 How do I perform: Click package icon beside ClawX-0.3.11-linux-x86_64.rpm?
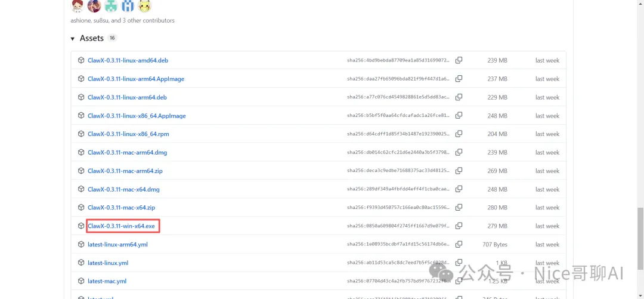click(81, 134)
